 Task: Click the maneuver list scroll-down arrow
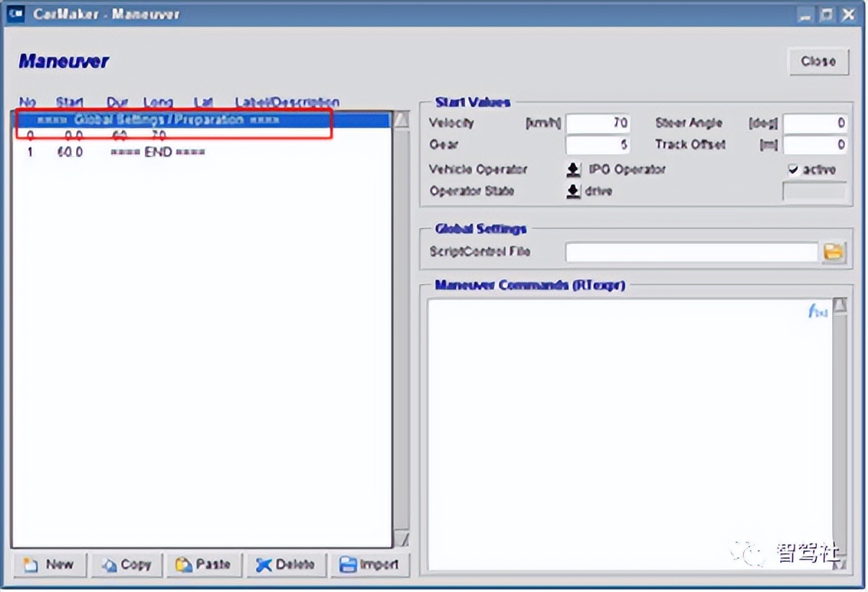[402, 539]
